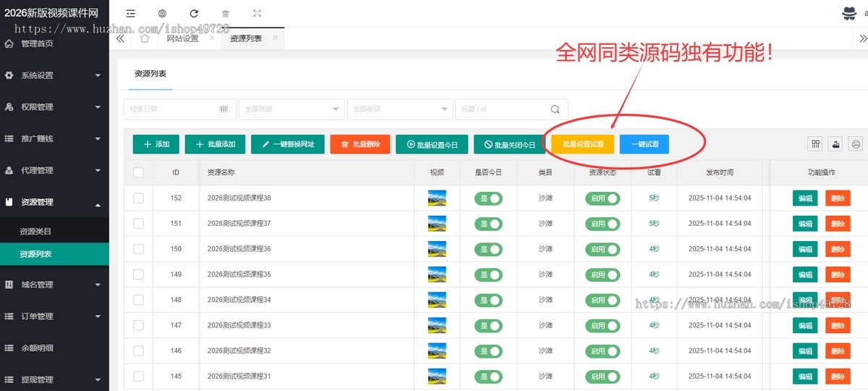This screenshot has width=868, height=391.
Task: Check the row with ID 151
Action: point(139,223)
